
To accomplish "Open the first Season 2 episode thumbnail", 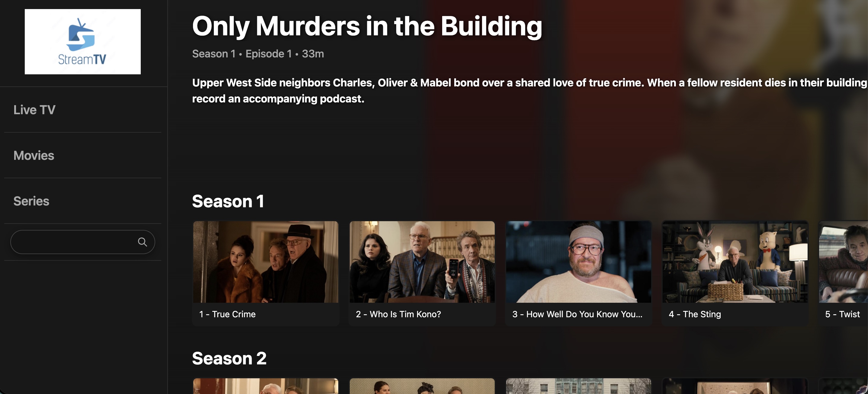I will [x=265, y=386].
